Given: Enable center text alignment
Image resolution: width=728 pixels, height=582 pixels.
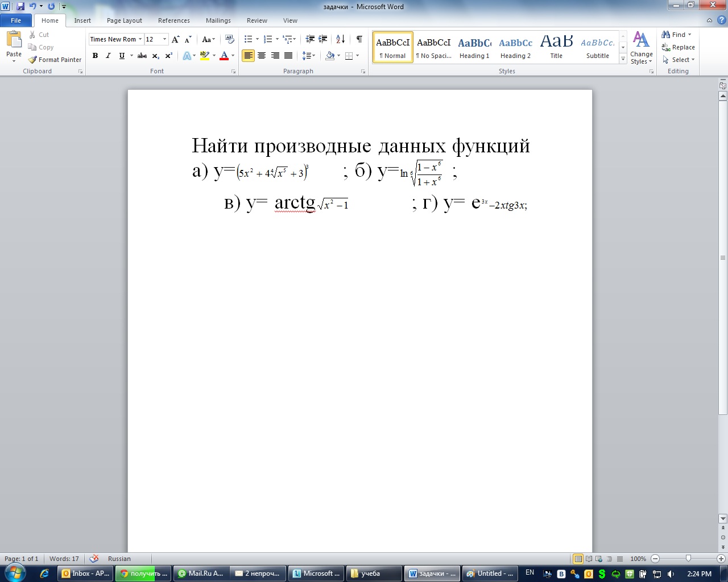Looking at the screenshot, I should point(261,56).
